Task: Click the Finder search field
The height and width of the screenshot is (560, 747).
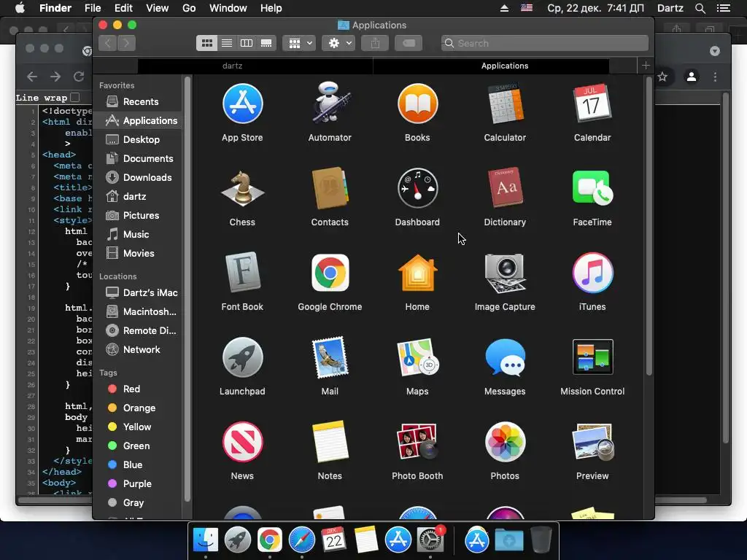Action: [x=544, y=43]
